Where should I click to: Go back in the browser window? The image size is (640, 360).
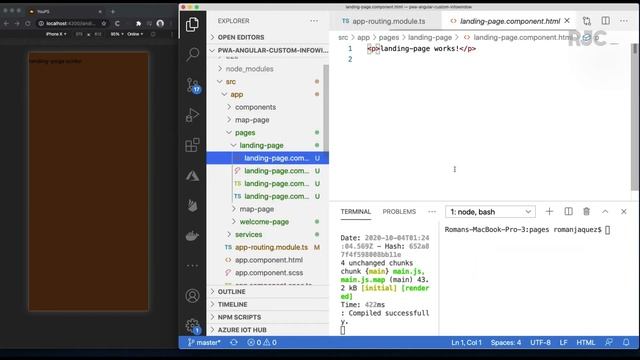(6, 24)
